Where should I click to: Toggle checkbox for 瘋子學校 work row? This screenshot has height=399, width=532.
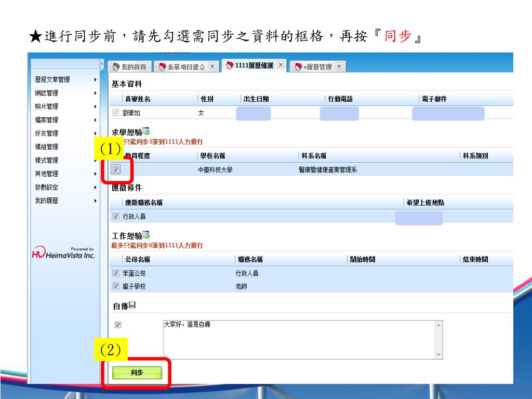(116, 286)
